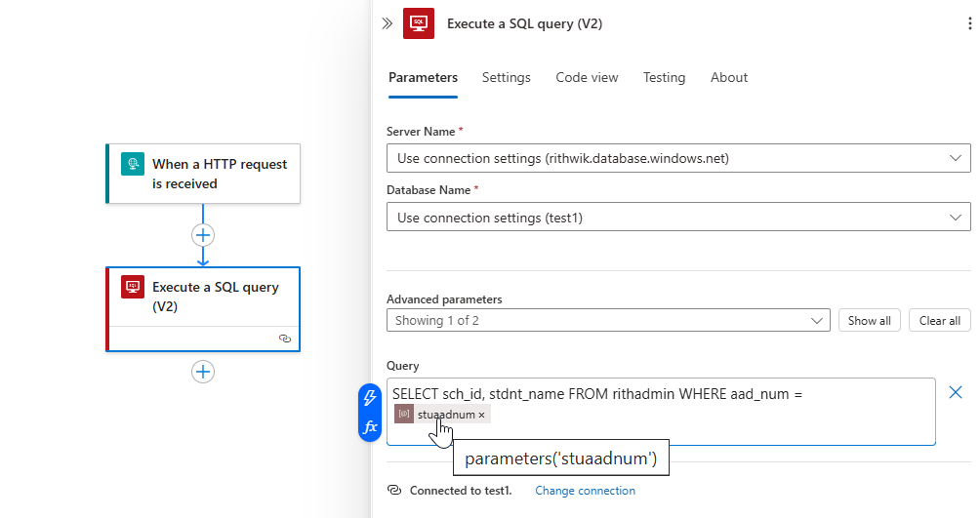Open the Settings tab
Viewport: 980px width, 518px height.
coord(507,77)
